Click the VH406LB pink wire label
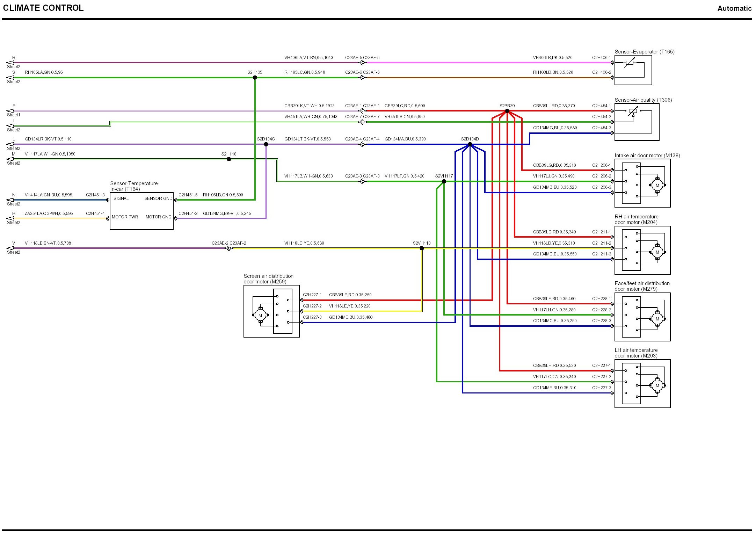 click(552, 58)
